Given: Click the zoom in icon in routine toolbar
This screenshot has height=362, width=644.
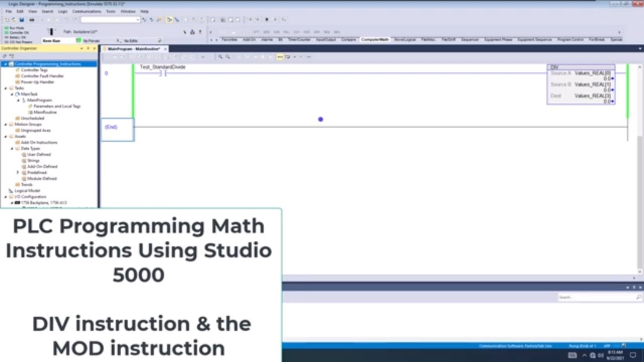Looking at the screenshot, I should 220,57.
